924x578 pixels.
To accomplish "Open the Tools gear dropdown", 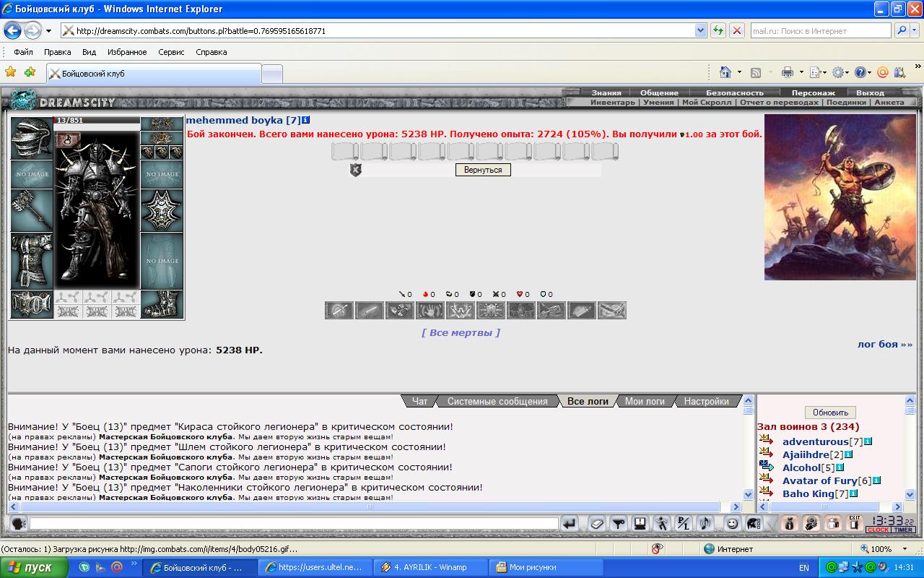I will click(x=841, y=72).
